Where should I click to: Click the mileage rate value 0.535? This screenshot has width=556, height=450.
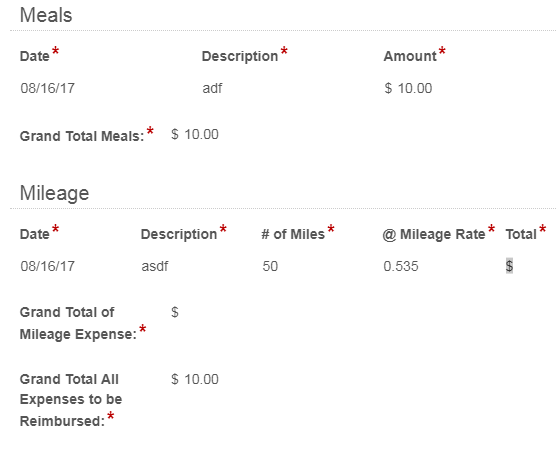[x=401, y=266]
